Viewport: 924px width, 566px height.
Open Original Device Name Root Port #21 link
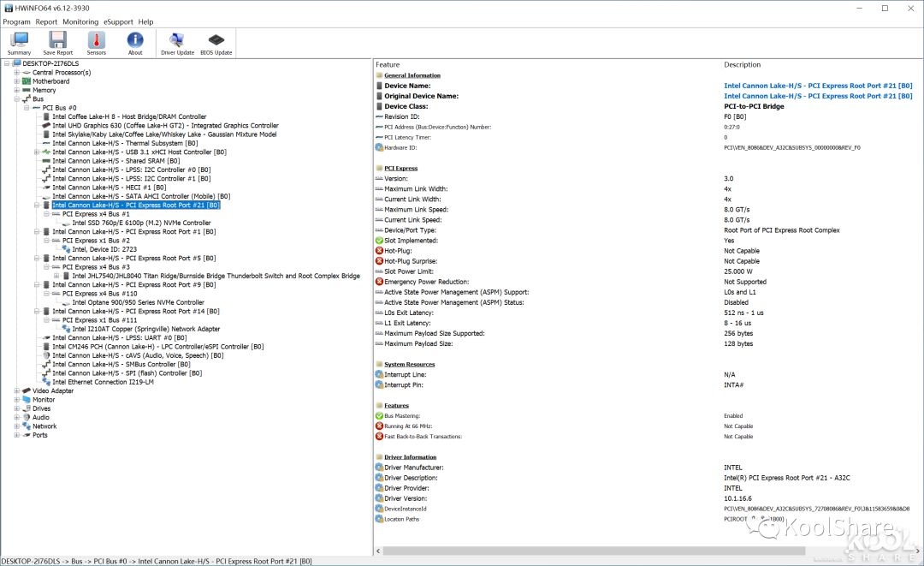click(818, 96)
